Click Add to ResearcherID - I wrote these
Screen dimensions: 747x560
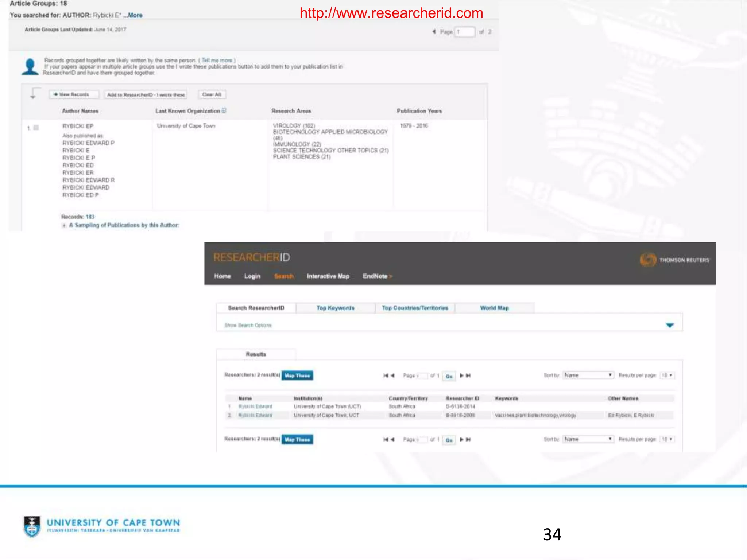pyautogui.click(x=146, y=95)
